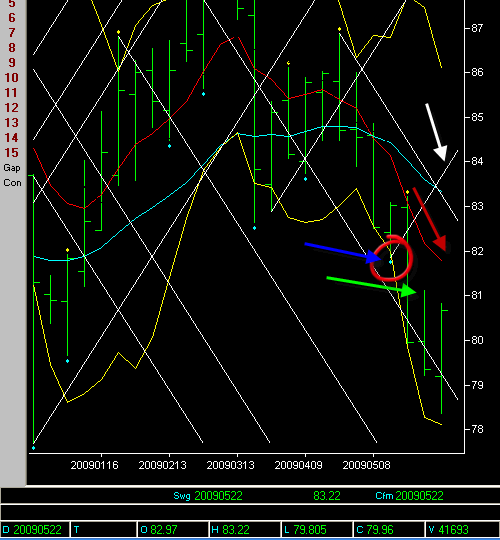Select number 8 in left sidebar
The height and width of the screenshot is (540, 500).
coord(12,48)
